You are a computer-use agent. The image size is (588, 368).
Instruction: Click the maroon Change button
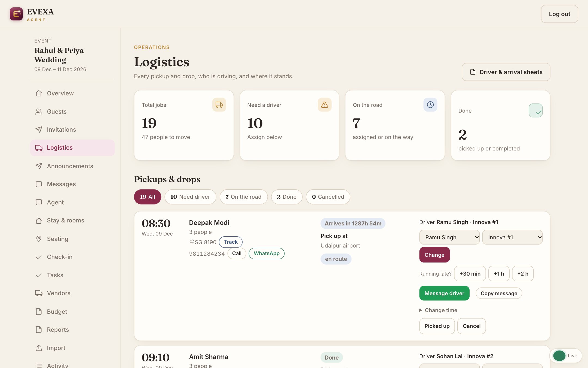coord(434,255)
